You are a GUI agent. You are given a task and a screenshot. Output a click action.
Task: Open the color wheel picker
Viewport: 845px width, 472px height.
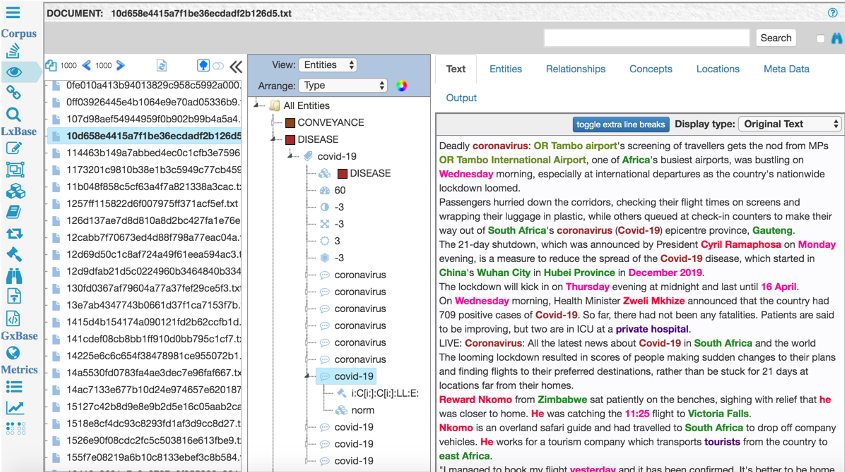pyautogui.click(x=401, y=86)
